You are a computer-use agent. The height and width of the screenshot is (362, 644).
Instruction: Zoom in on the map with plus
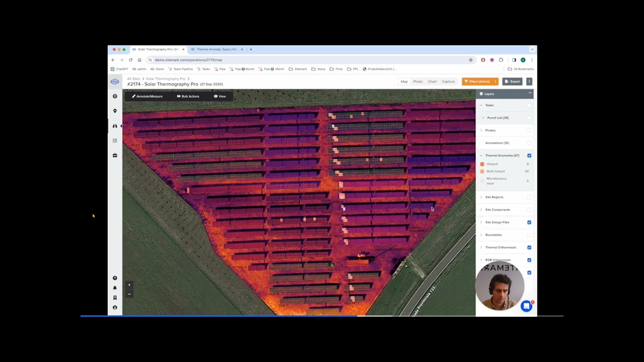pos(129,285)
